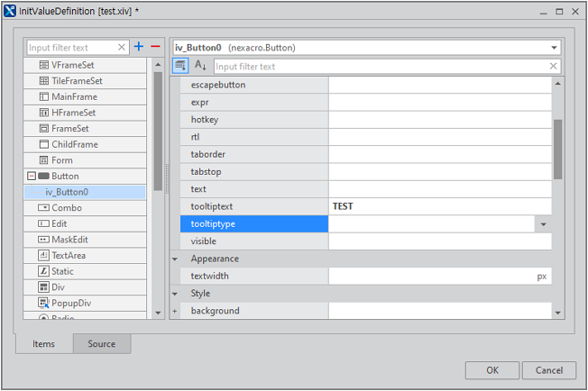This screenshot has width=588, height=391.
Task: Choose the MaskEdit component
Action: (x=73, y=240)
